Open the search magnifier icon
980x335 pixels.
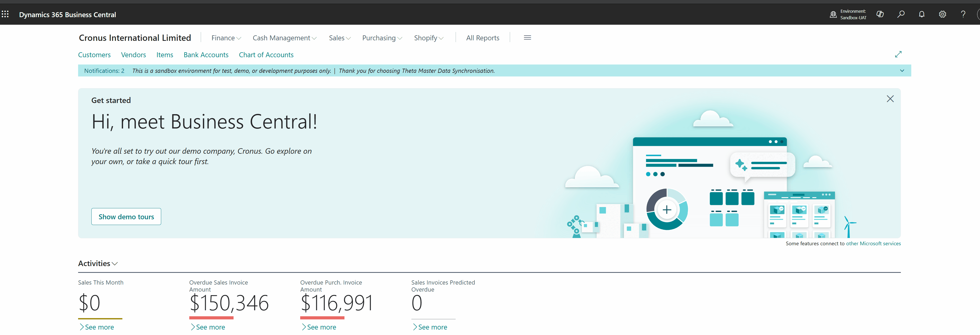click(x=901, y=15)
